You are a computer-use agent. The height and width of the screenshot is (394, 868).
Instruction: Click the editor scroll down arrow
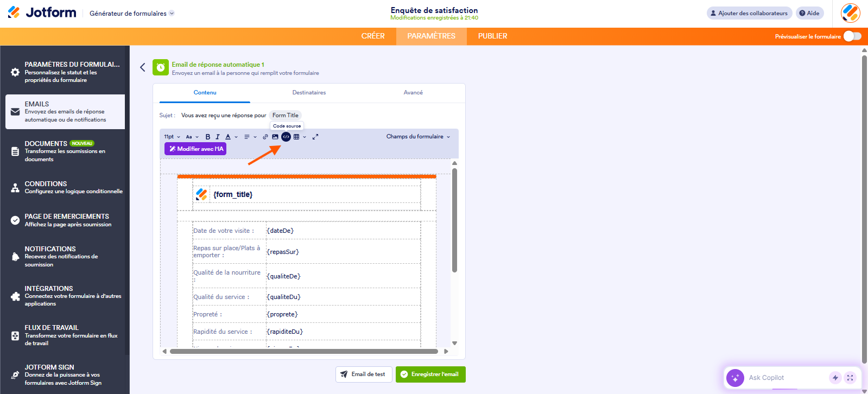tap(454, 343)
